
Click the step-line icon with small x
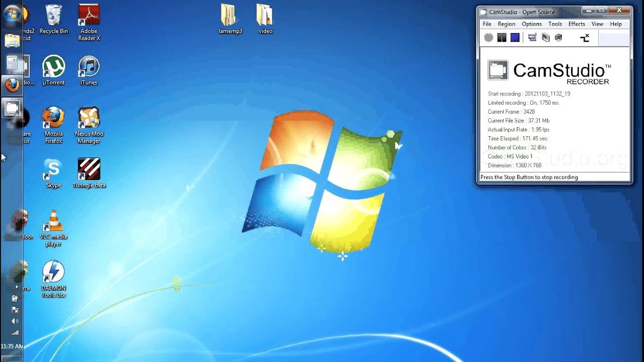pyautogui.click(x=585, y=38)
